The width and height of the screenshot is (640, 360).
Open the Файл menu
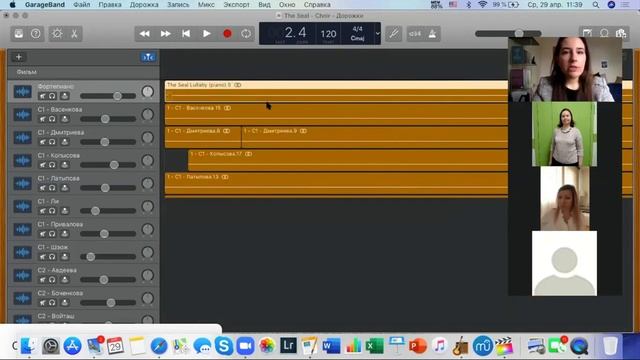pos(82,4)
